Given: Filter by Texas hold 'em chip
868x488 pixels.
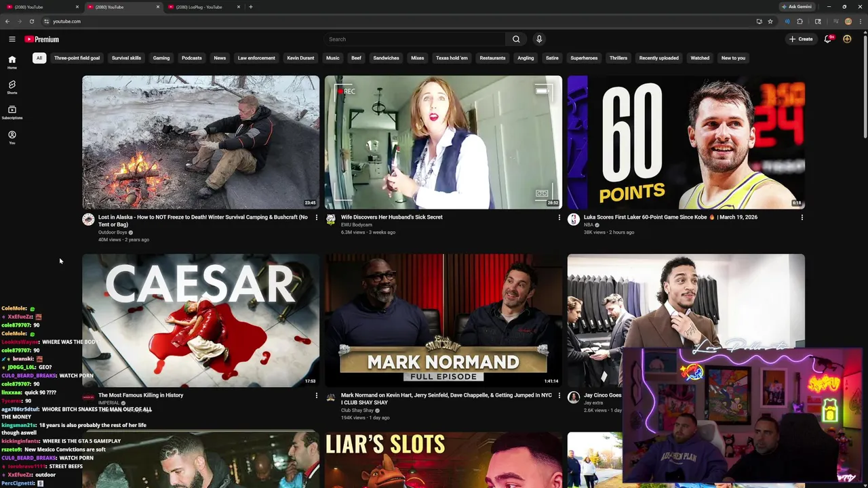Looking at the screenshot, I should click(x=452, y=58).
